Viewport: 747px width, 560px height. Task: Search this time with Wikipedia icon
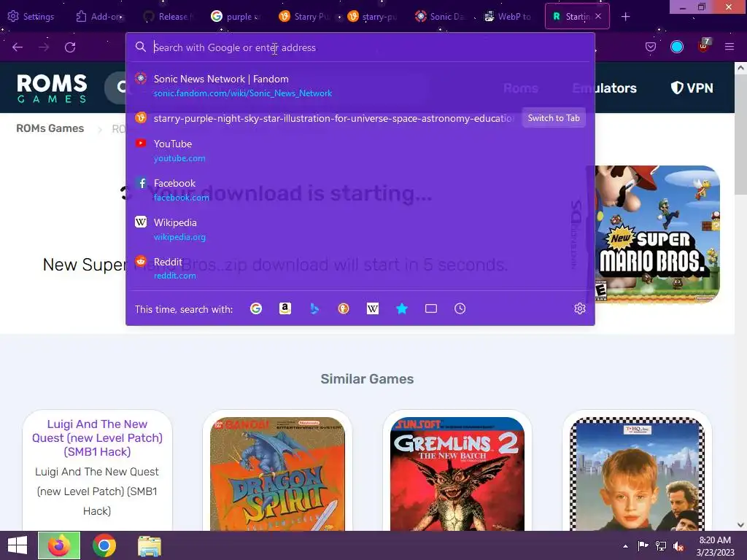click(373, 308)
